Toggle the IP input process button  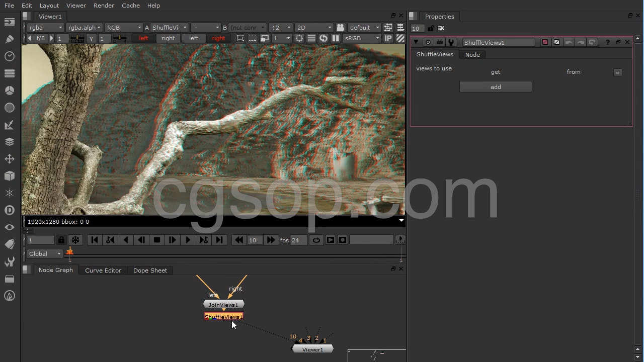388,38
